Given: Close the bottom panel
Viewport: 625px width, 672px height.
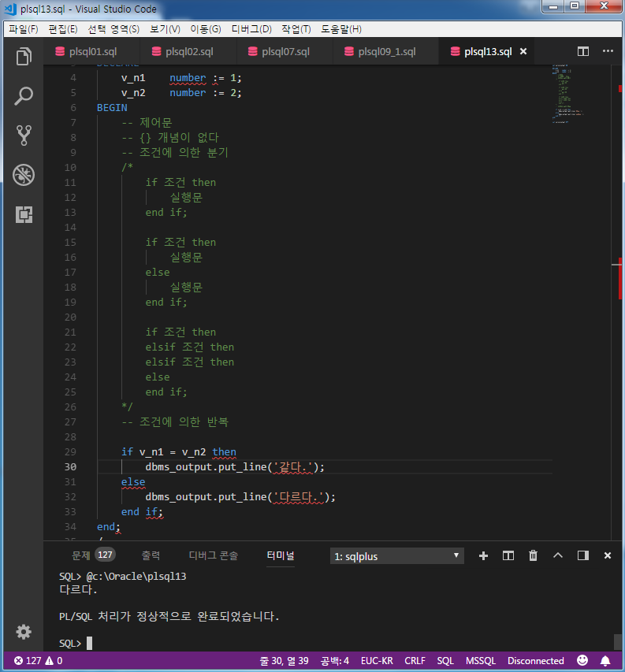Looking at the screenshot, I should 608,556.
